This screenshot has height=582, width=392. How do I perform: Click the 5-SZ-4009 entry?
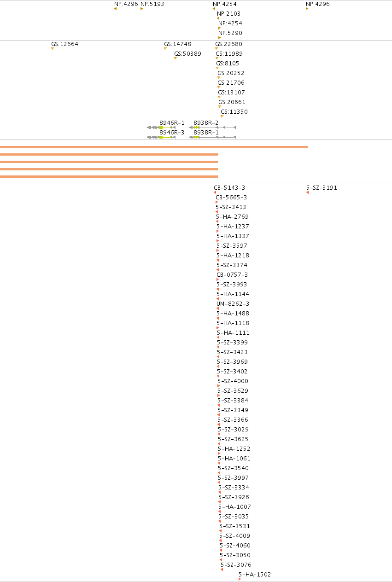click(x=235, y=536)
